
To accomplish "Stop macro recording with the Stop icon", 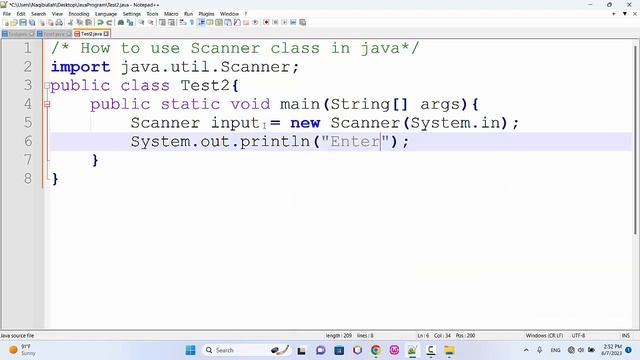I will (x=275, y=22).
